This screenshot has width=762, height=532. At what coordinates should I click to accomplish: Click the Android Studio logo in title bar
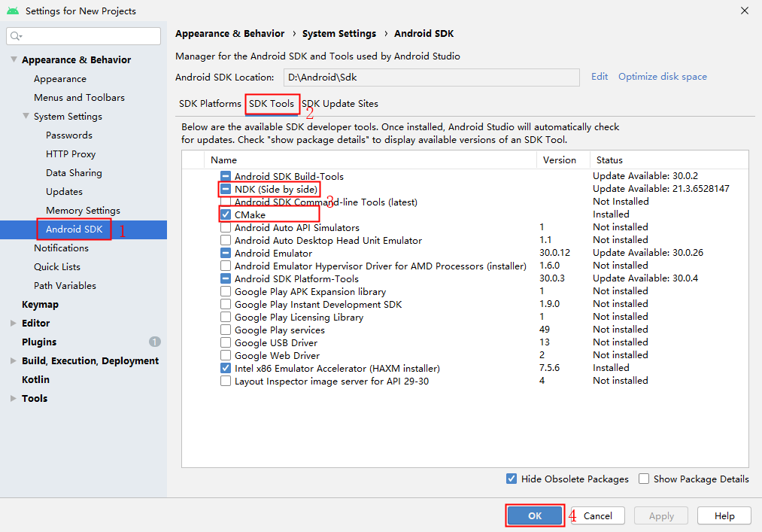point(13,11)
